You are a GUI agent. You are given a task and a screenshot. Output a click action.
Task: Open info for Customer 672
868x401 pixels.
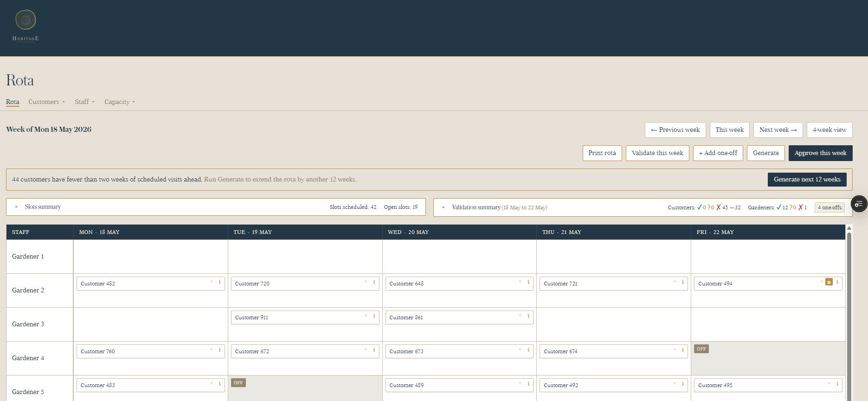(374, 350)
